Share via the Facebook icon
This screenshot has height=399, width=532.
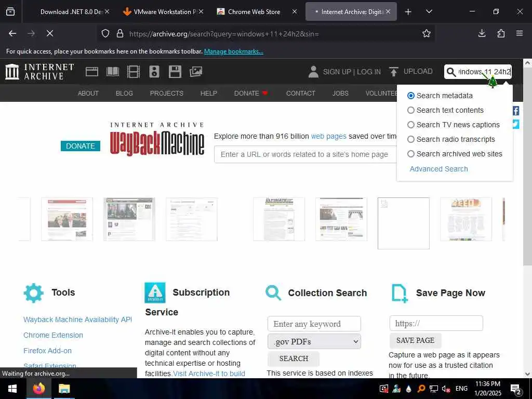(516, 111)
